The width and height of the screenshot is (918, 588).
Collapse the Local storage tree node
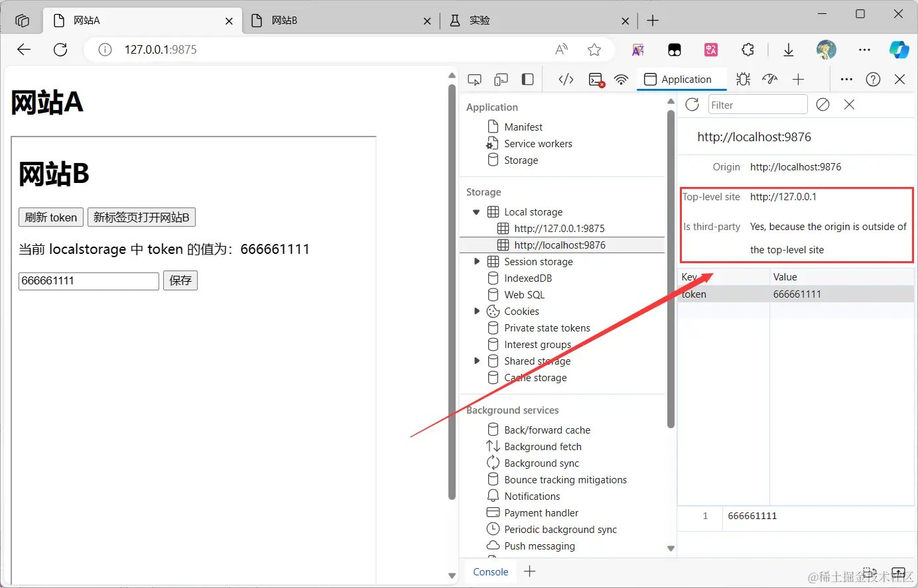(476, 212)
